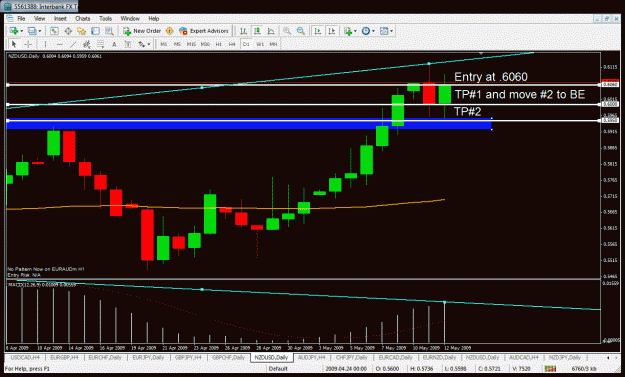Click the Periods clock icon
625x377 pixels.
pos(366,31)
